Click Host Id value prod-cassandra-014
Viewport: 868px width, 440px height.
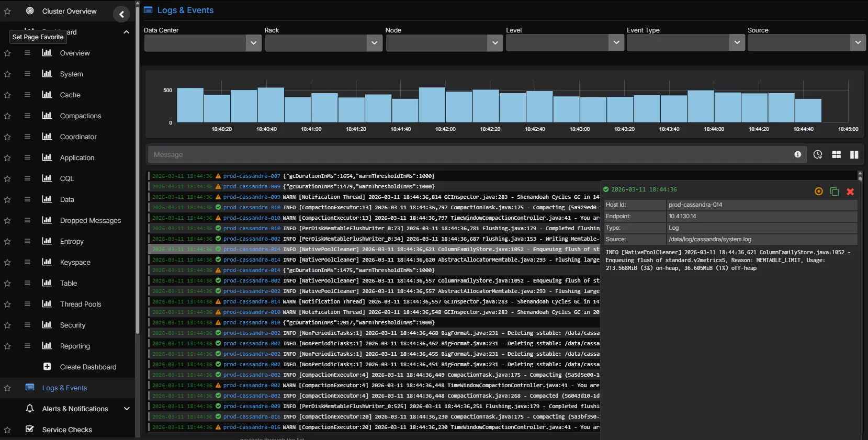[x=695, y=205]
